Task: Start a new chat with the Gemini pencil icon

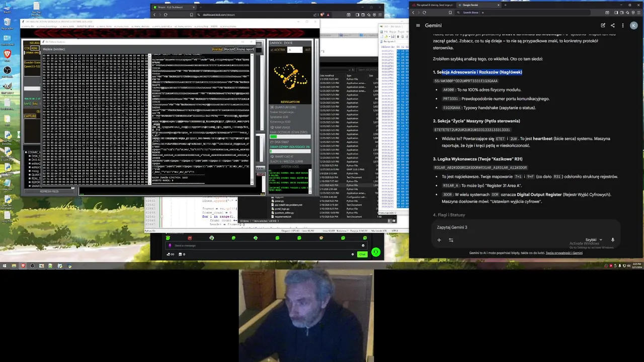Action: (603, 25)
